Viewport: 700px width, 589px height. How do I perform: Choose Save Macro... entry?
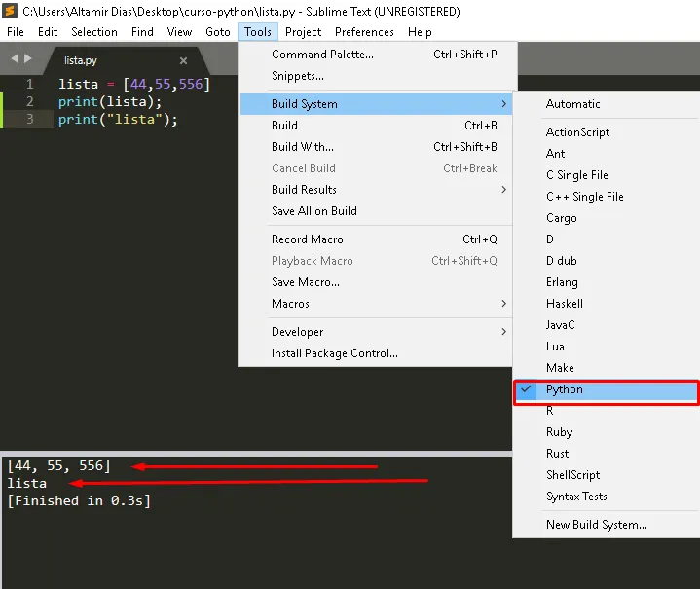[377, 282]
